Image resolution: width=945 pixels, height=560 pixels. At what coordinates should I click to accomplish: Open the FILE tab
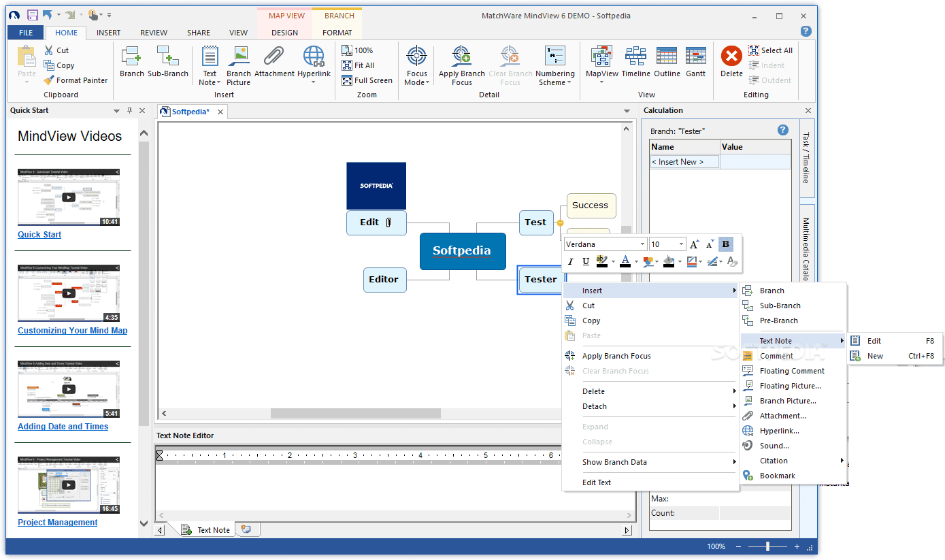pyautogui.click(x=26, y=33)
